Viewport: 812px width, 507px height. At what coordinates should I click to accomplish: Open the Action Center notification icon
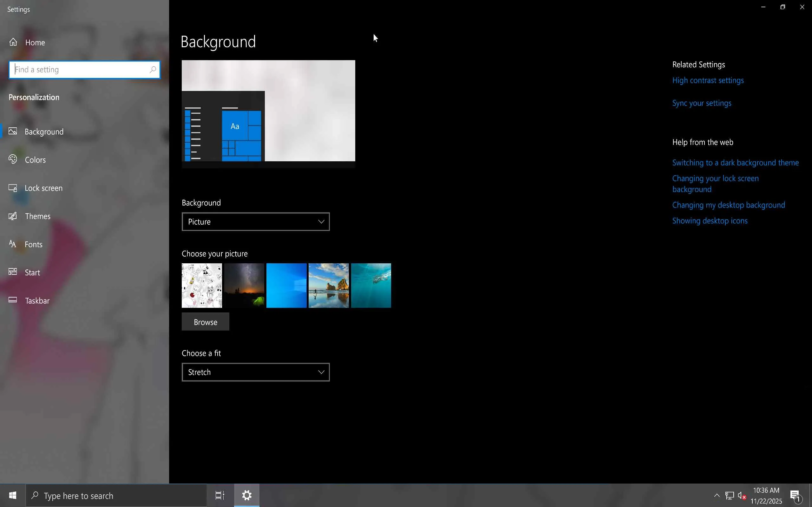point(795,496)
